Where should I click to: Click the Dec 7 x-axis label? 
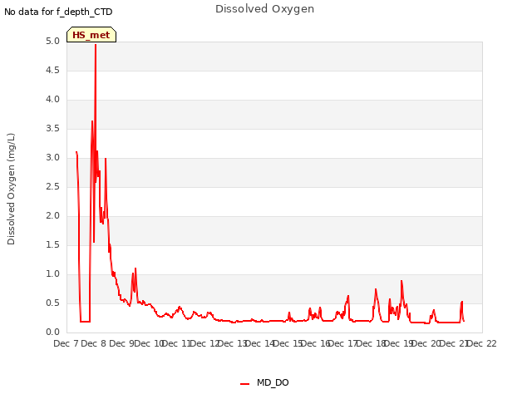coord(66,343)
